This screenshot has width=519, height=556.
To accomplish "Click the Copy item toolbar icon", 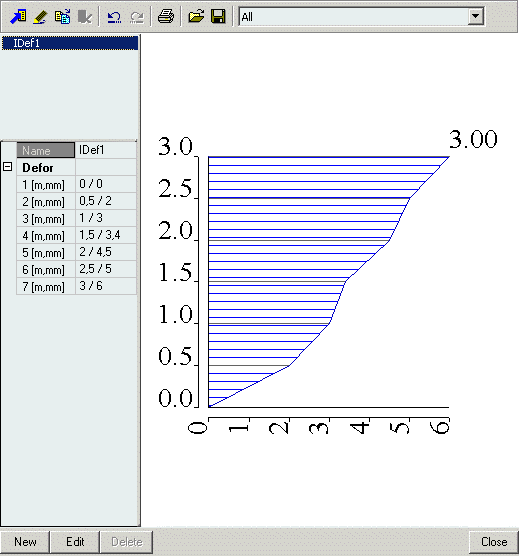I will click(x=62, y=17).
